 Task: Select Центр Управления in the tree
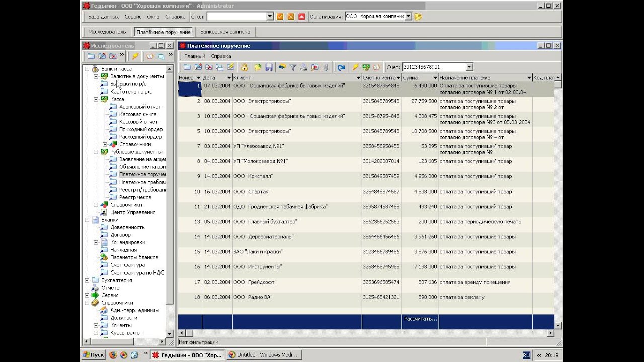[133, 212]
